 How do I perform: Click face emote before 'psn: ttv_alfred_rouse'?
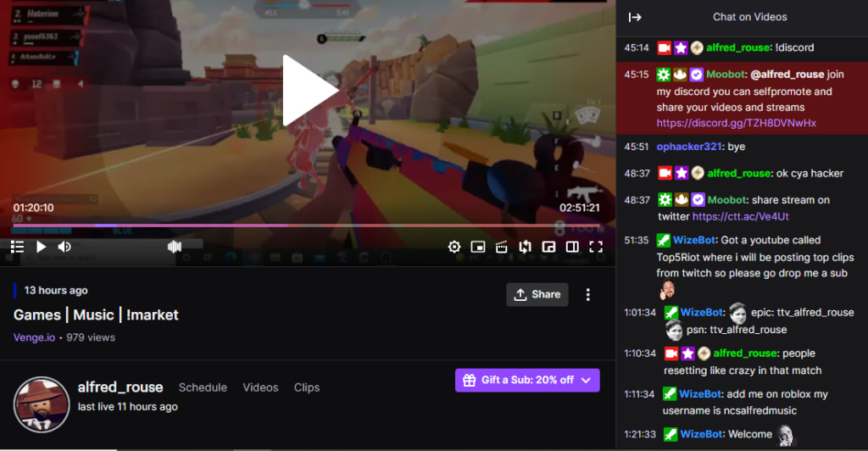click(x=674, y=331)
